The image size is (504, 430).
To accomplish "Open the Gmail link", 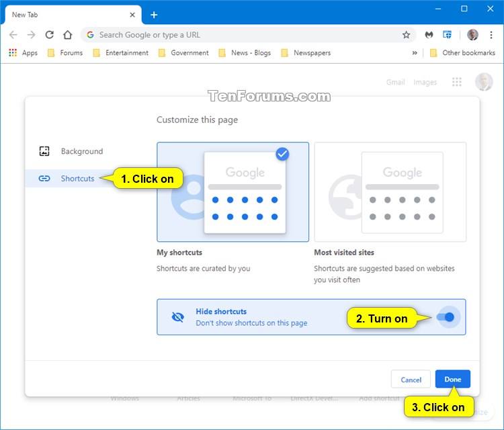I will [395, 82].
